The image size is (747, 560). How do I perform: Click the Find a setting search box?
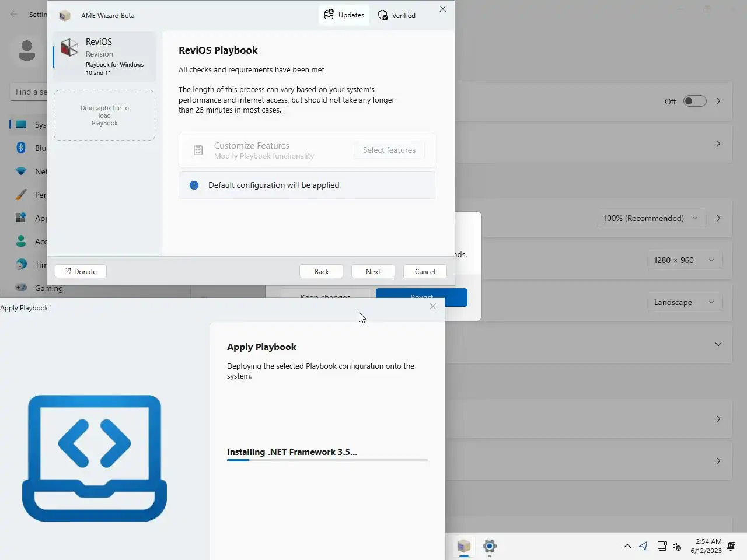tap(29, 92)
